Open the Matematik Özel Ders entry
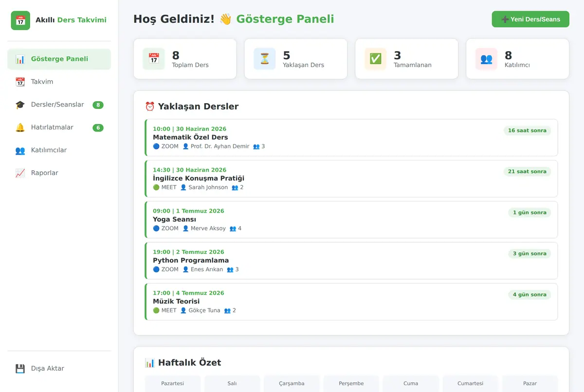 coord(351,138)
